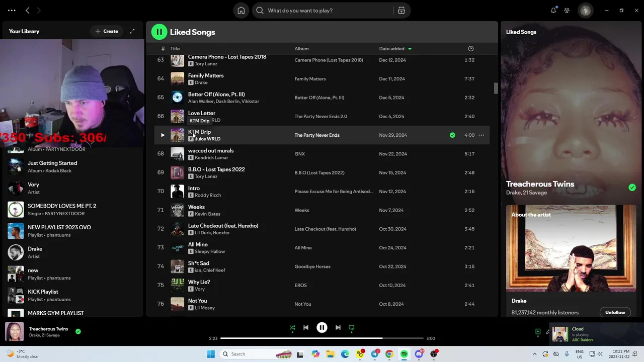Play the KTM Drip track via row play icon

point(163,135)
